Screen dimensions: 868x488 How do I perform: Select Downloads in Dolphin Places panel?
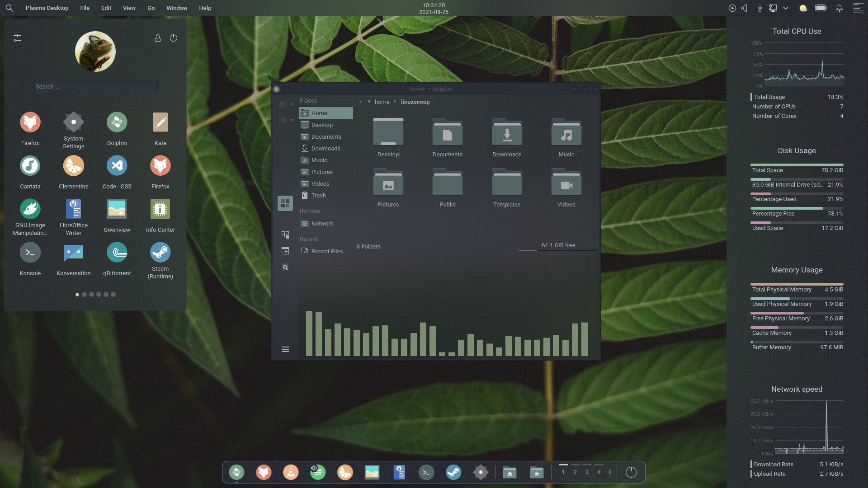coord(325,149)
